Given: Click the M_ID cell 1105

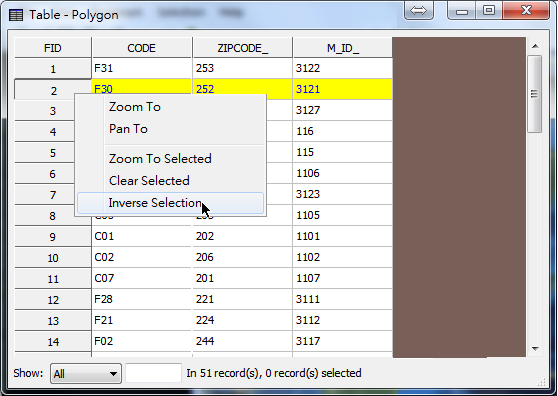Looking at the screenshot, I should coord(343,215).
